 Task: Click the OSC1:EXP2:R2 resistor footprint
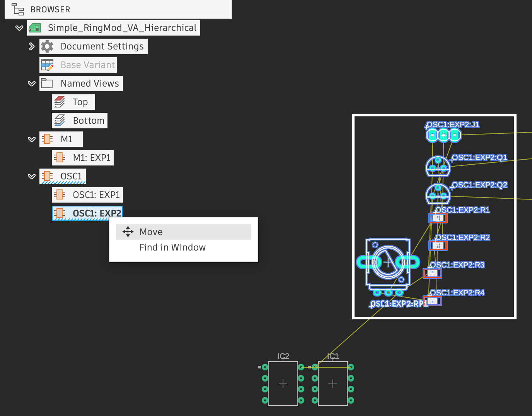click(438, 246)
